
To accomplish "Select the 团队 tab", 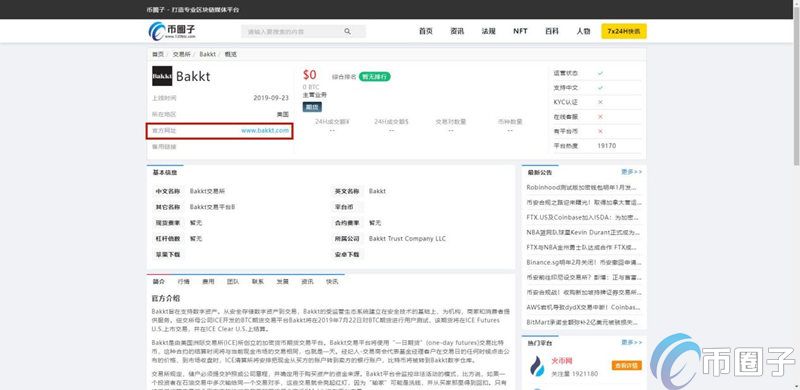I will click(x=233, y=282).
